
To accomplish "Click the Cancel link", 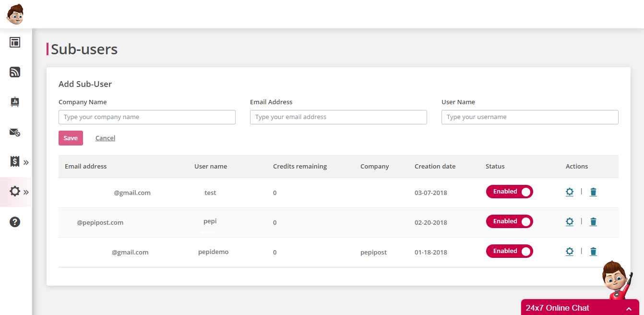I will tap(105, 138).
